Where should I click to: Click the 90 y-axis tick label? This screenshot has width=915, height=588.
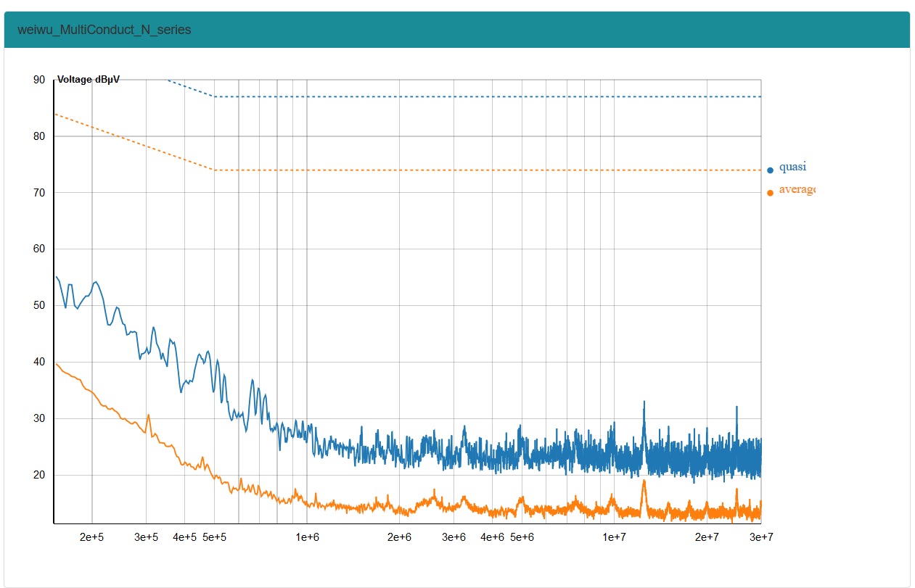[39, 80]
